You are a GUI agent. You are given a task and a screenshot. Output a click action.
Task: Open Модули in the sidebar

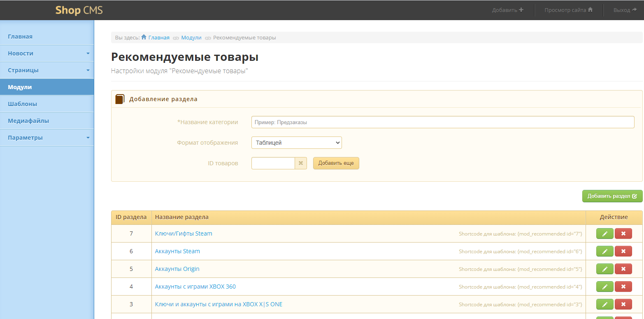point(47,87)
